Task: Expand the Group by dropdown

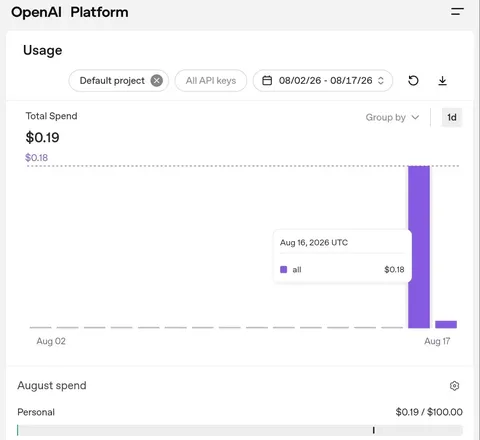Action: [x=392, y=117]
